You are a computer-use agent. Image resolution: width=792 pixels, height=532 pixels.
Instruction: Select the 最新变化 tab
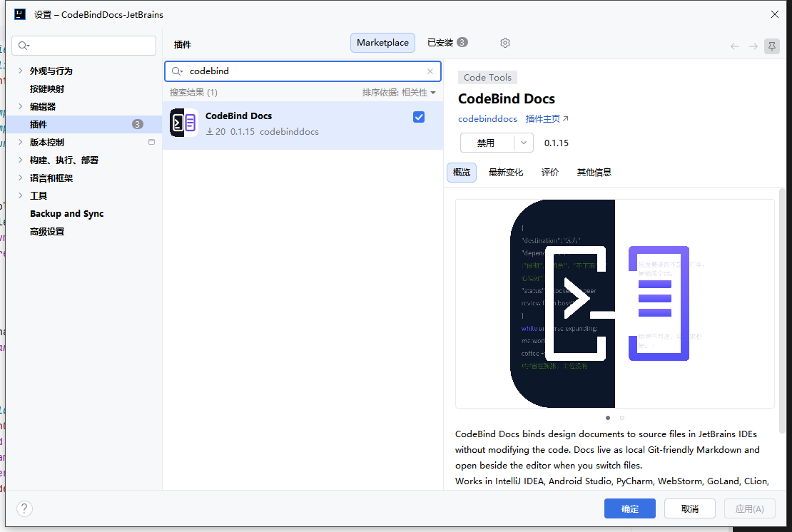pos(506,173)
